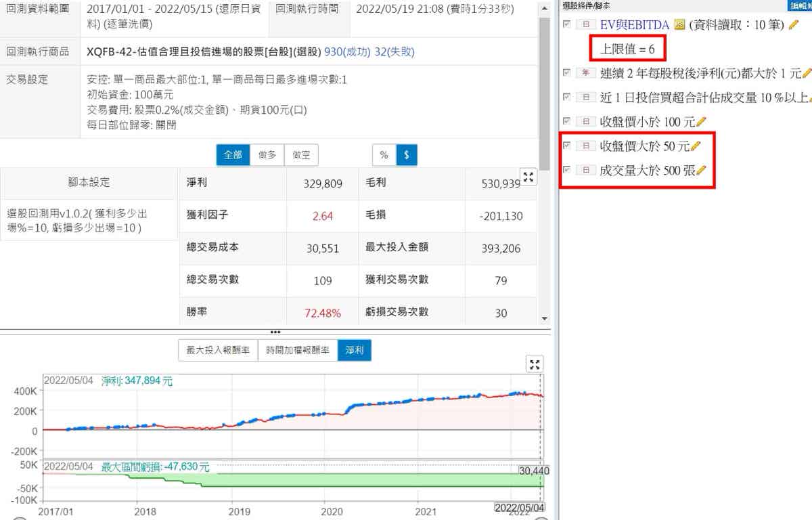Expand the profit chart to fullscreen

pyautogui.click(x=535, y=365)
